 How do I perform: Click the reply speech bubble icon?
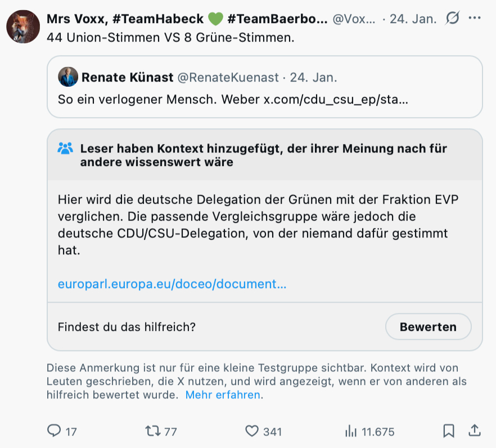coord(54,431)
